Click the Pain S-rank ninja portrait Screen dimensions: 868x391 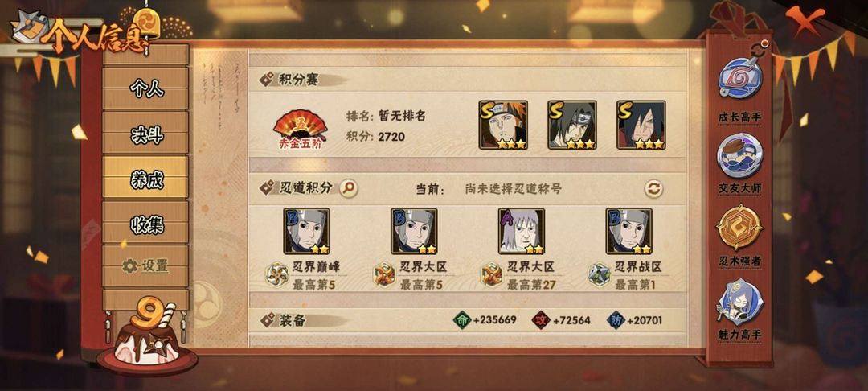coord(503,125)
